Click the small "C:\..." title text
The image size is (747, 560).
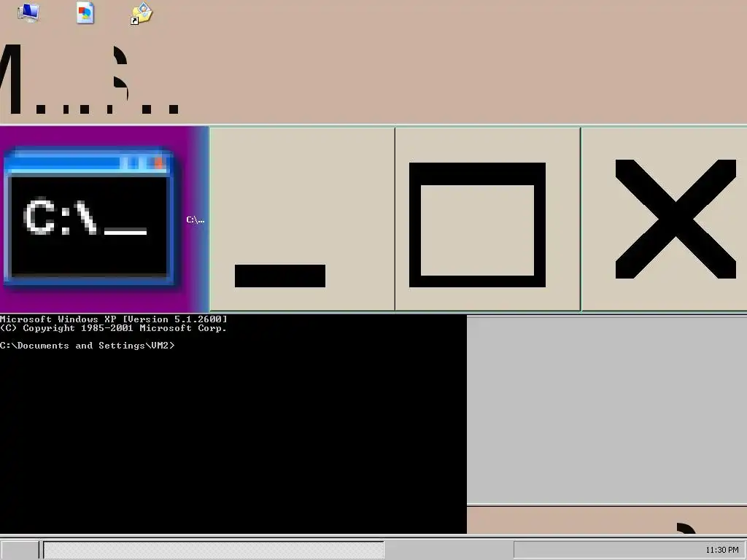click(196, 219)
